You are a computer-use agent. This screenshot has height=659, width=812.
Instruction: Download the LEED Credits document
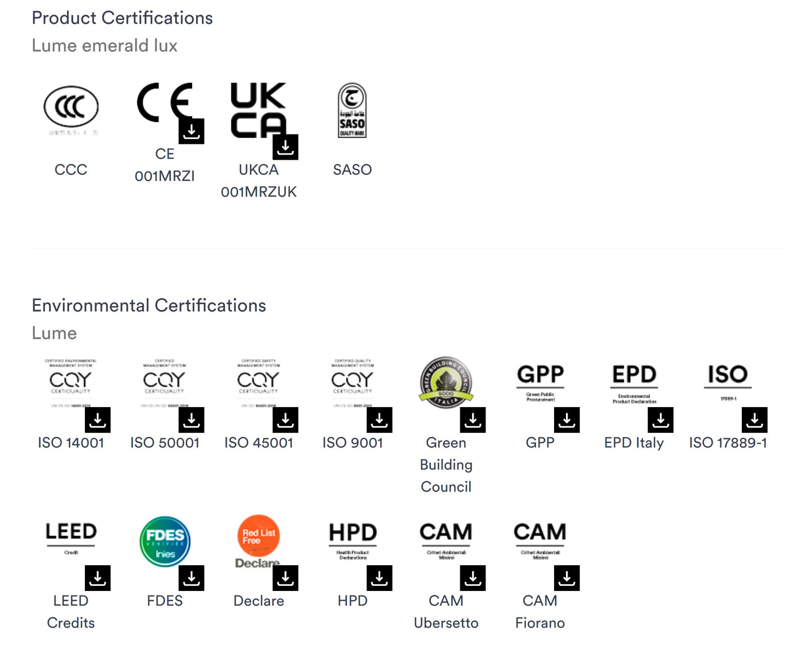(98, 578)
